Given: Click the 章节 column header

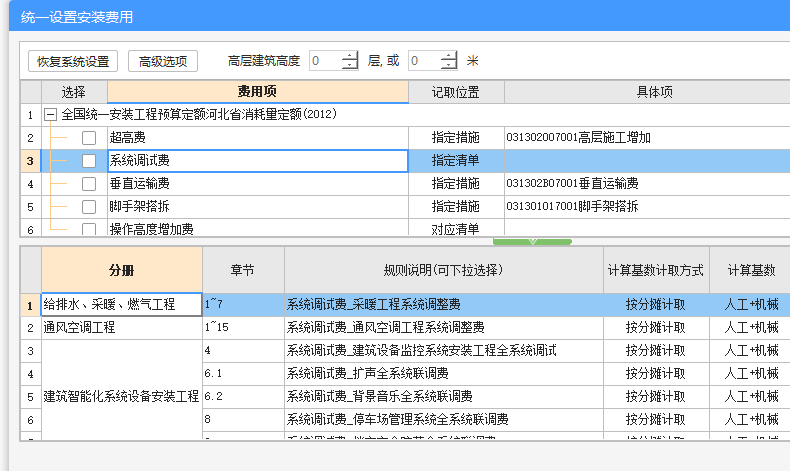Looking at the screenshot, I should click(243, 271).
